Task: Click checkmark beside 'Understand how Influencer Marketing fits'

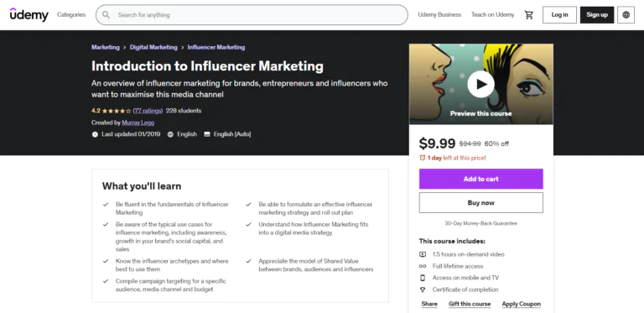Action: coord(248,224)
